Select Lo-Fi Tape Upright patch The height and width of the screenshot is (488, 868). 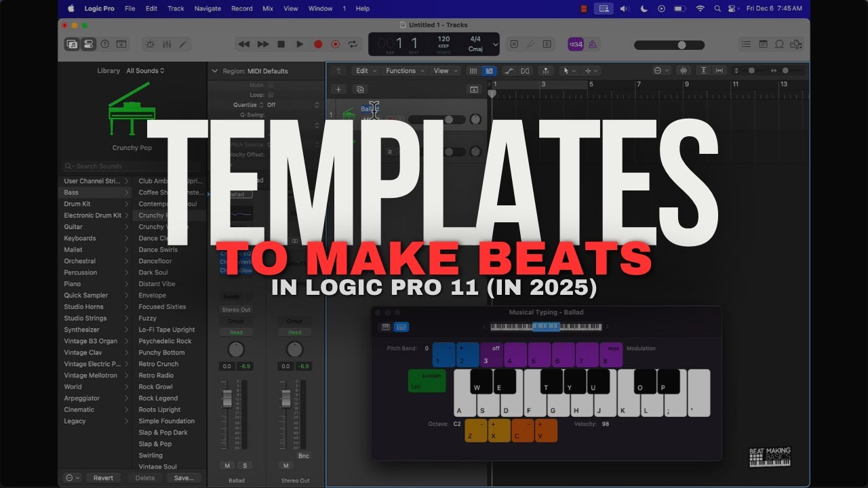click(x=167, y=329)
